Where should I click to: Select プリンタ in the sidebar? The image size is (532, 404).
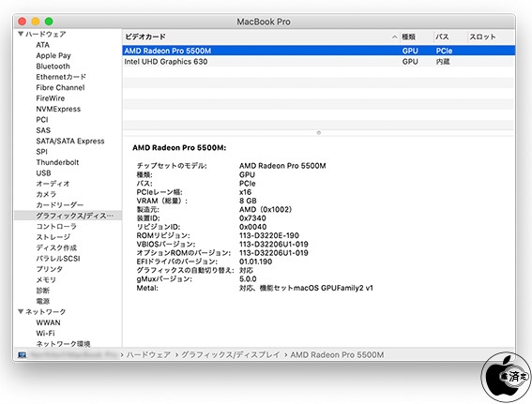50,269
